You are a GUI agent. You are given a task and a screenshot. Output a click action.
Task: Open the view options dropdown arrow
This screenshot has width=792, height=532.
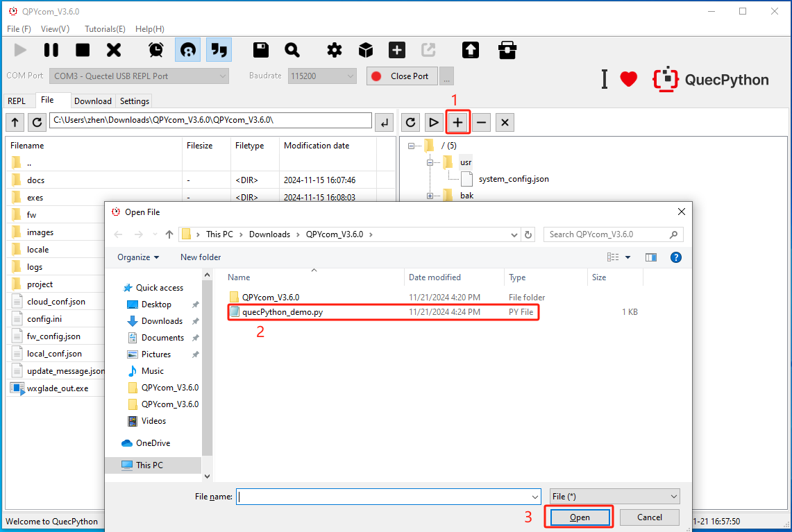(628, 257)
